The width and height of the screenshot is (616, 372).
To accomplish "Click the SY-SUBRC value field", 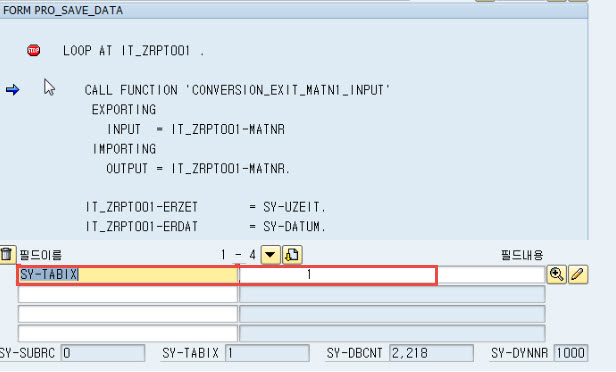I will coord(103,353).
